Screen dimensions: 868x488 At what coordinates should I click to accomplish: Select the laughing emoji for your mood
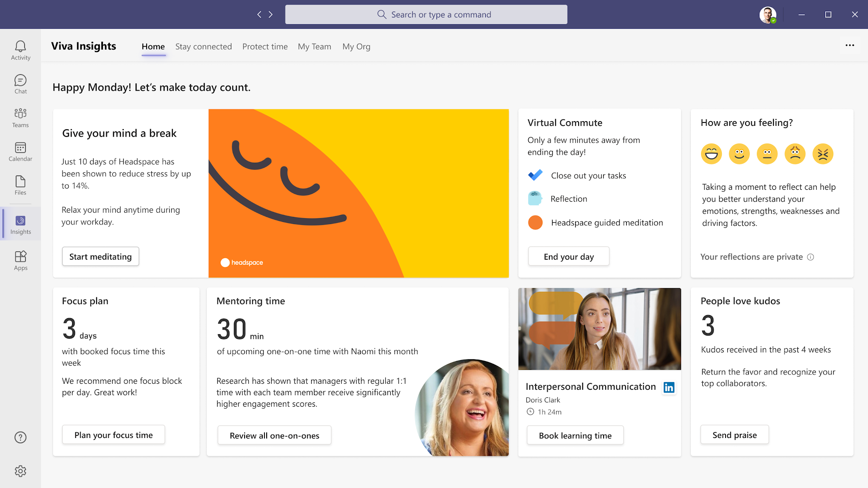click(x=712, y=154)
